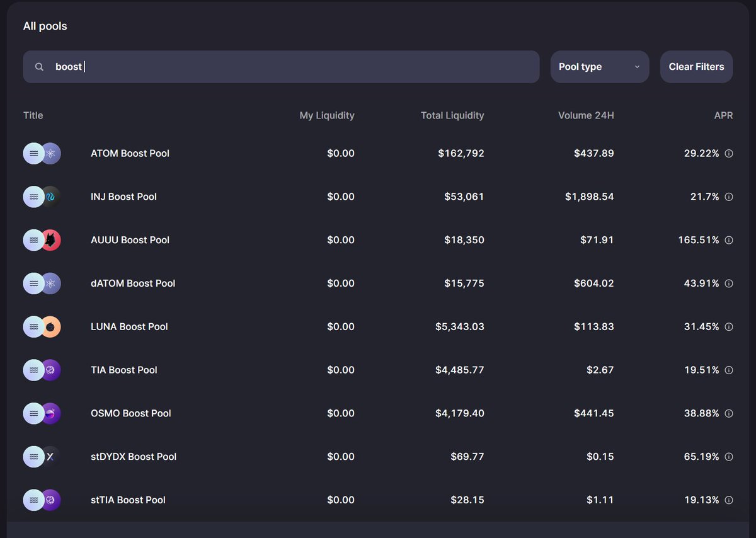Click AUUU Boost Pool token pair icon
The width and height of the screenshot is (756, 538).
click(x=42, y=240)
